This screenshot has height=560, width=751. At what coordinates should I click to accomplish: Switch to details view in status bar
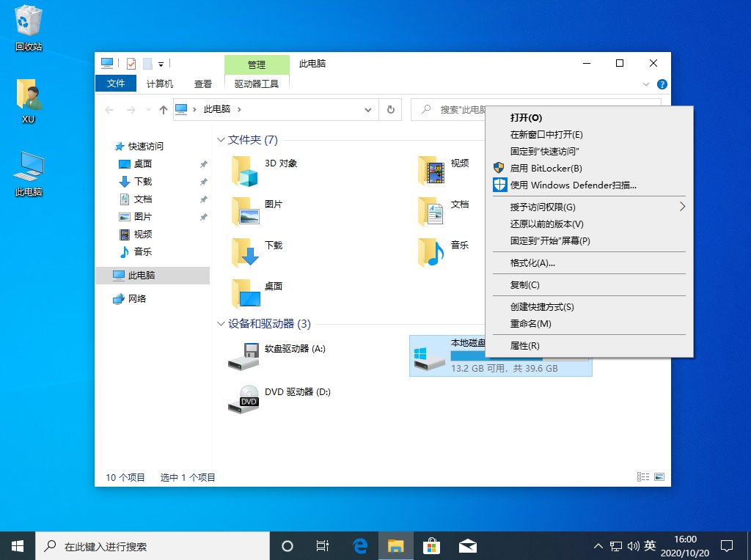pyautogui.click(x=642, y=476)
